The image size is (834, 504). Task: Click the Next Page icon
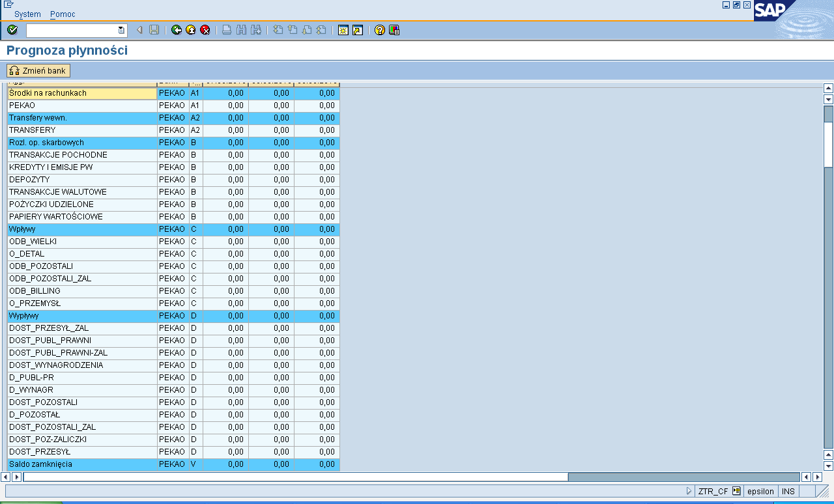pos(307,30)
